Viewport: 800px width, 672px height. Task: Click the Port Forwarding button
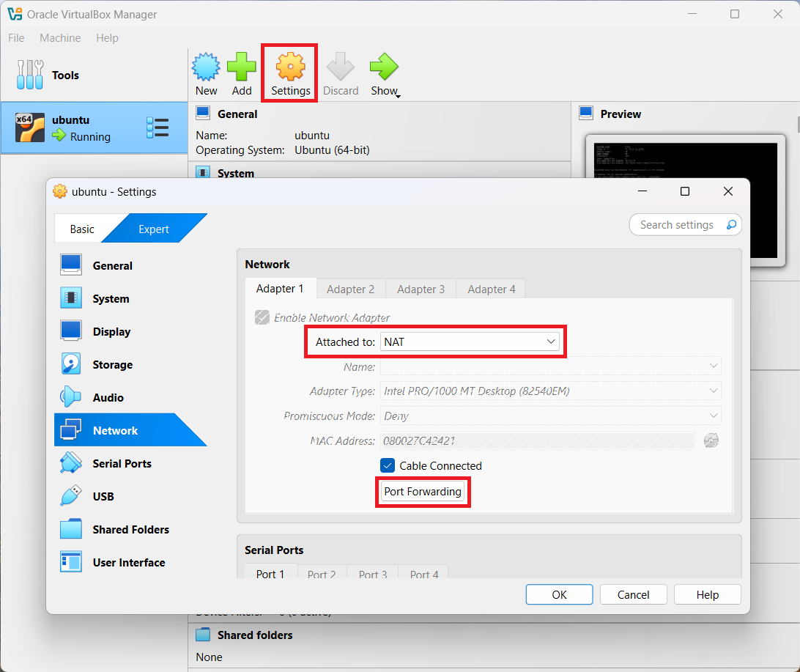tap(423, 492)
